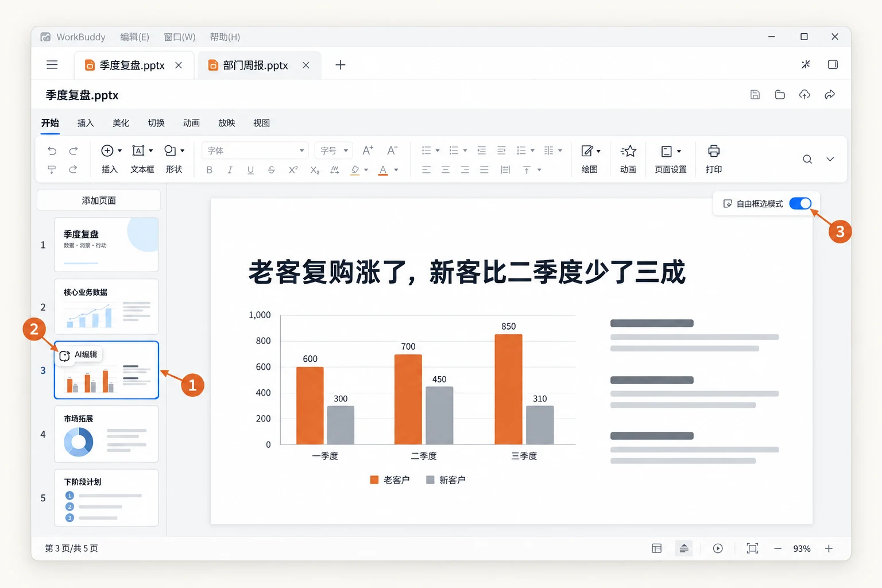The height and width of the screenshot is (588, 882).
Task: Open the 字体 font dropdown
Action: (x=255, y=150)
